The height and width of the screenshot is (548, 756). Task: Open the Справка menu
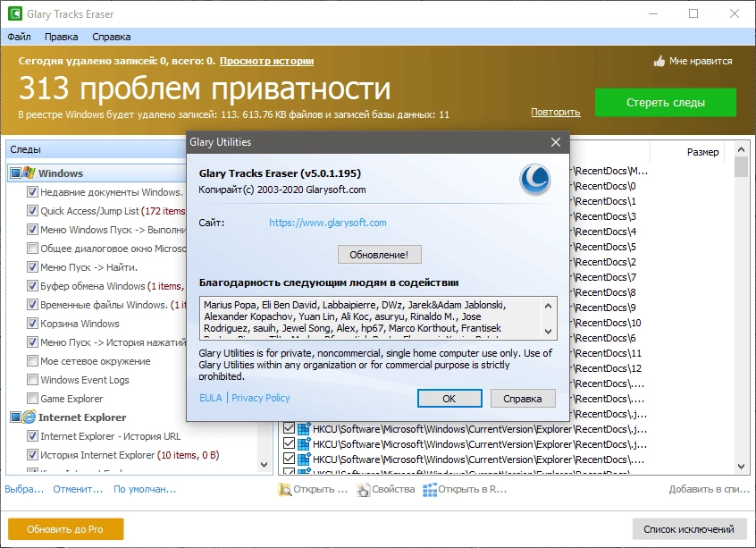click(x=112, y=37)
